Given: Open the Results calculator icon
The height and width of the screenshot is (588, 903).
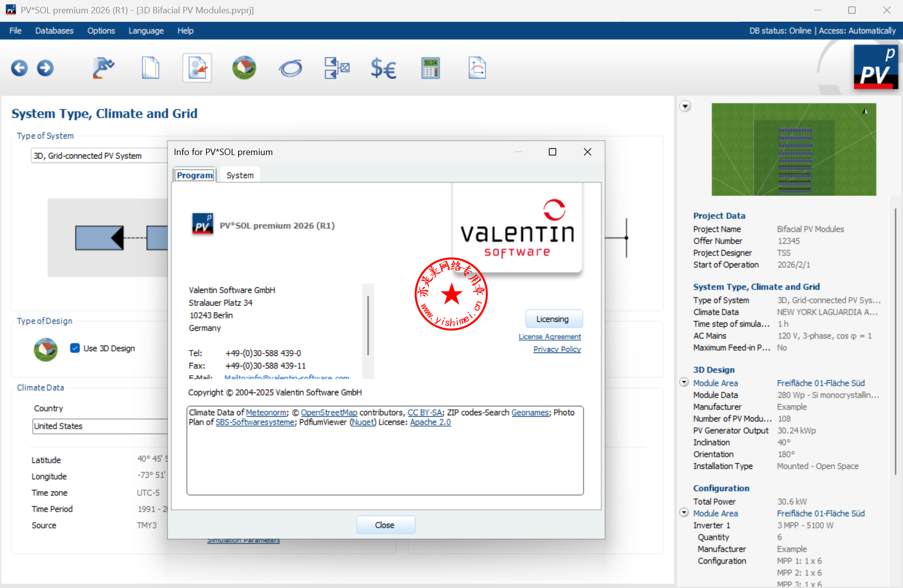Looking at the screenshot, I should (x=430, y=68).
